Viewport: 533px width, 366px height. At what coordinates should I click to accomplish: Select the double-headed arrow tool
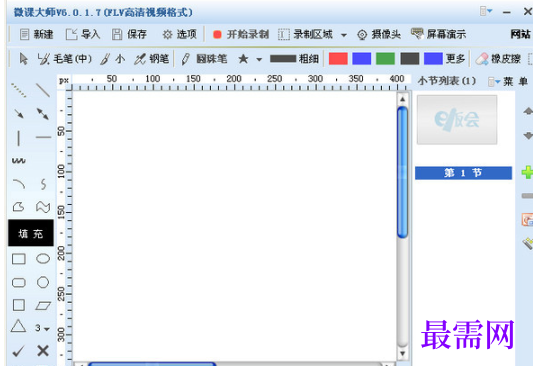coord(43,114)
